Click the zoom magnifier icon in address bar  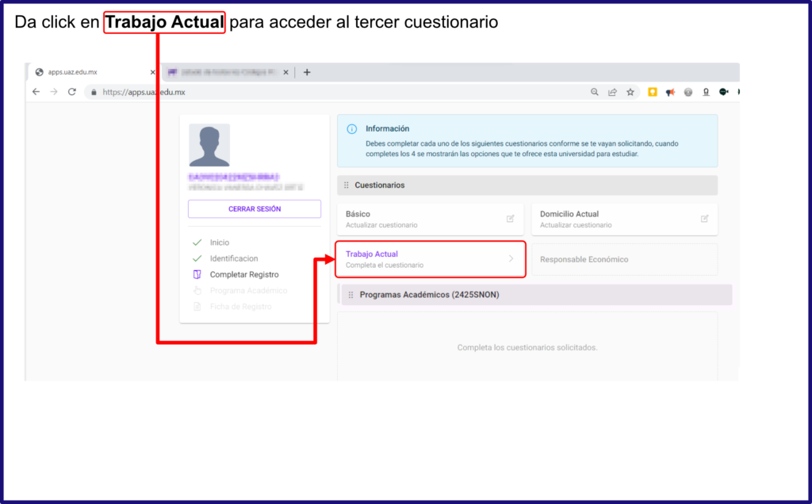click(x=595, y=92)
